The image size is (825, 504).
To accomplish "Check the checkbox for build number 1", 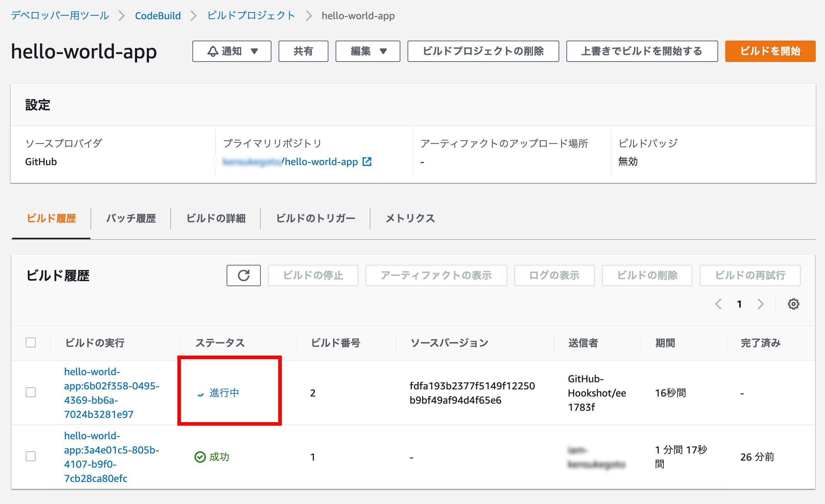I will coord(31,457).
